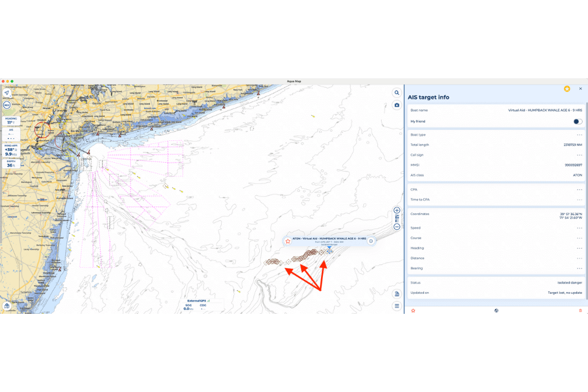Open the hamburger menu on the chart
This screenshot has height=392, width=588.
[396, 305]
